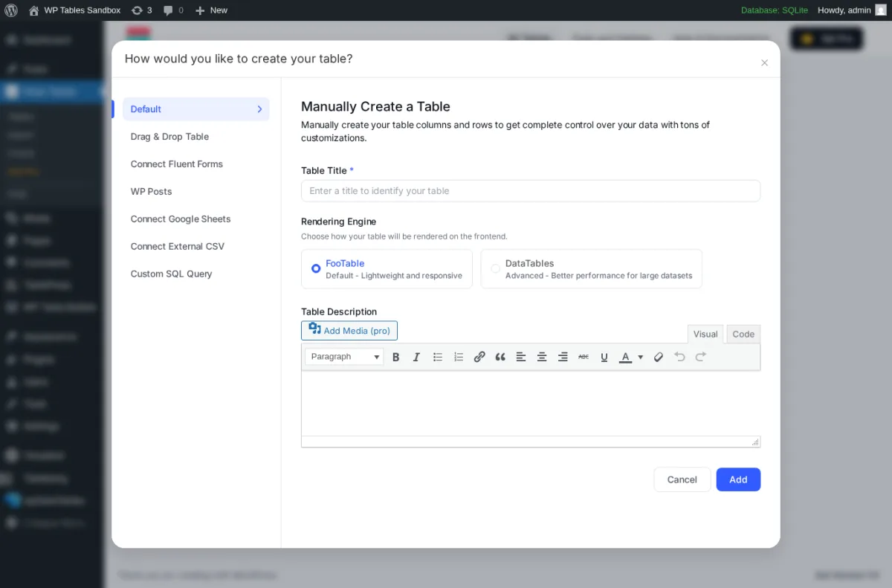Switch editor to Visual tab
The image size is (892, 588).
705,335
